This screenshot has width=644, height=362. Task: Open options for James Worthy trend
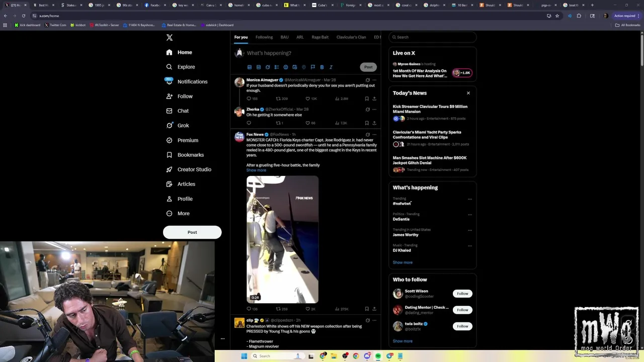point(470,230)
